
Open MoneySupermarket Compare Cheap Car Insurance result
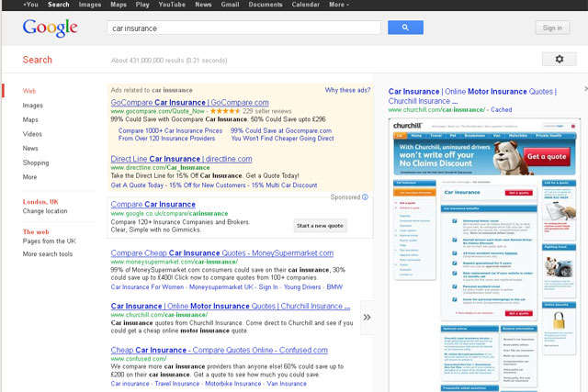[222, 253]
